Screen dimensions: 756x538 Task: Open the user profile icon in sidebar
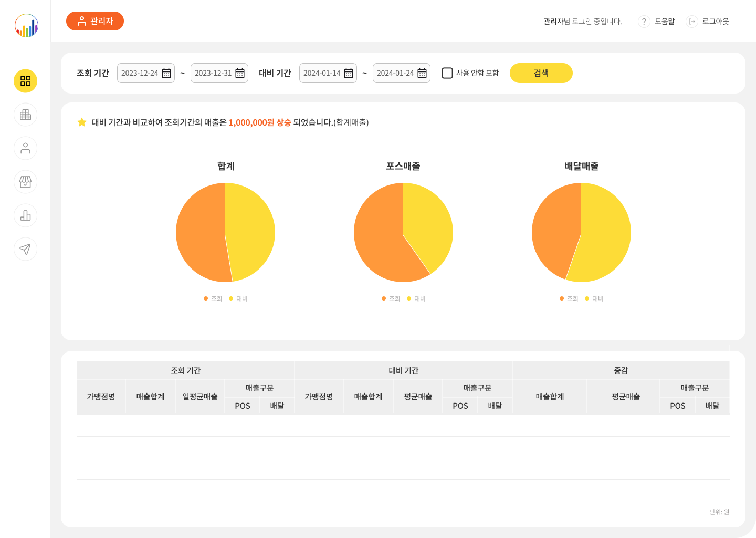click(25, 148)
